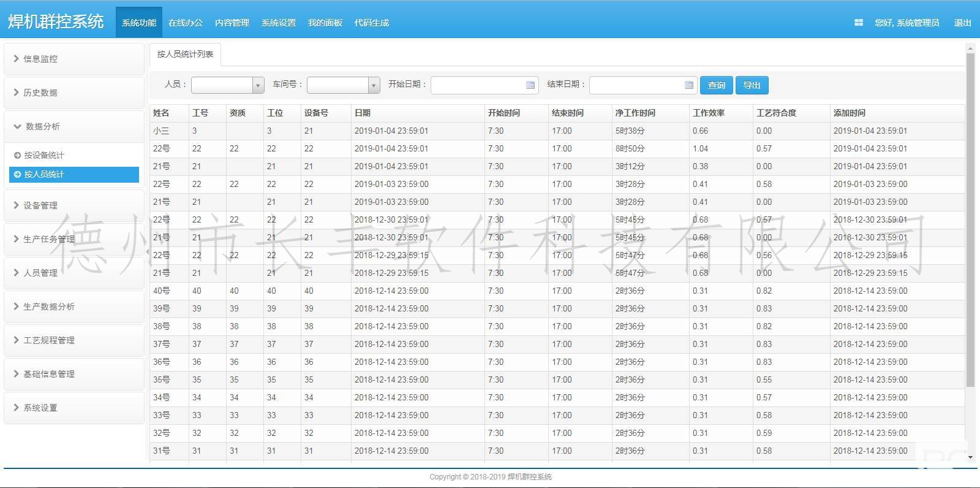The height and width of the screenshot is (488, 980).
Task: Open the 代码生成 top menu
Action: point(371,23)
